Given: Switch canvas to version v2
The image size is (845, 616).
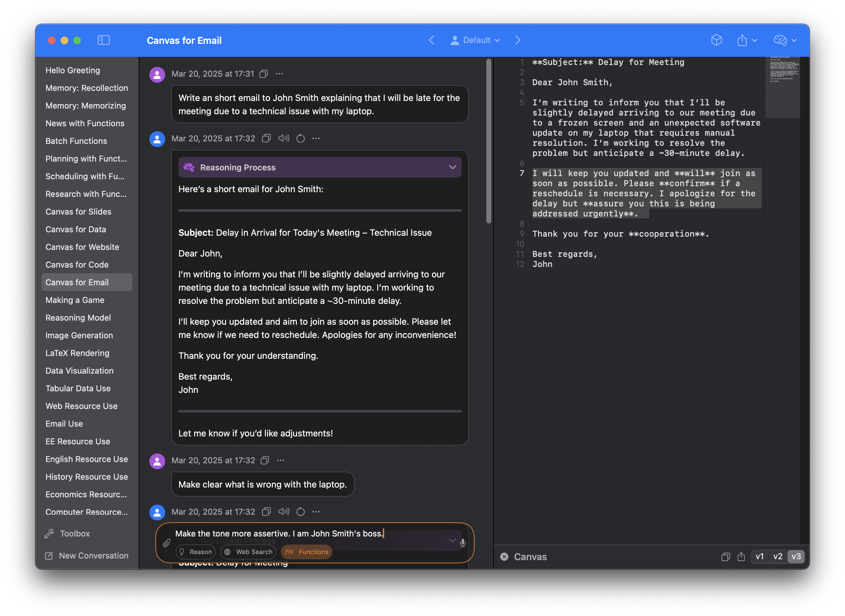Looking at the screenshot, I should click(x=778, y=557).
